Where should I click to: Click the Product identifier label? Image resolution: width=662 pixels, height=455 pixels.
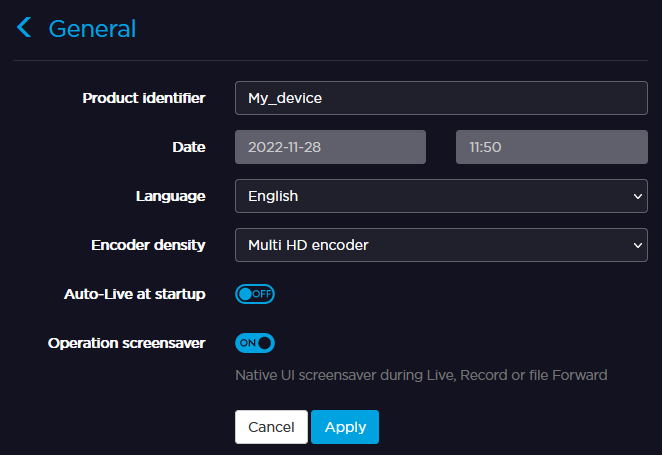(144, 98)
